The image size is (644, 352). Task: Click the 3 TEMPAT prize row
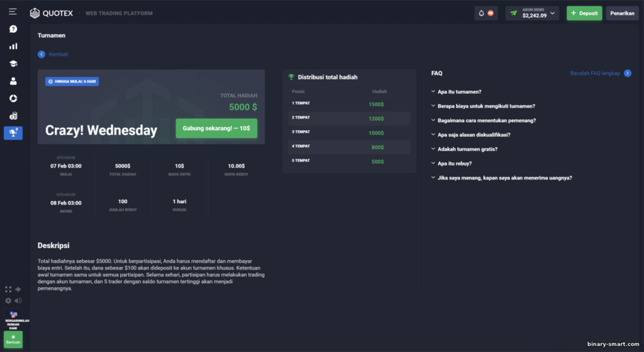(x=349, y=133)
